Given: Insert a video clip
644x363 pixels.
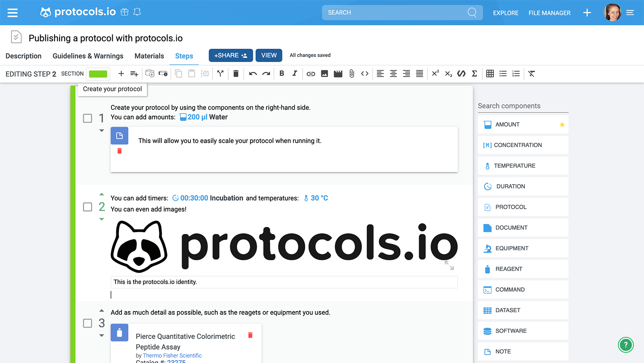Looking at the screenshot, I should point(338,73).
